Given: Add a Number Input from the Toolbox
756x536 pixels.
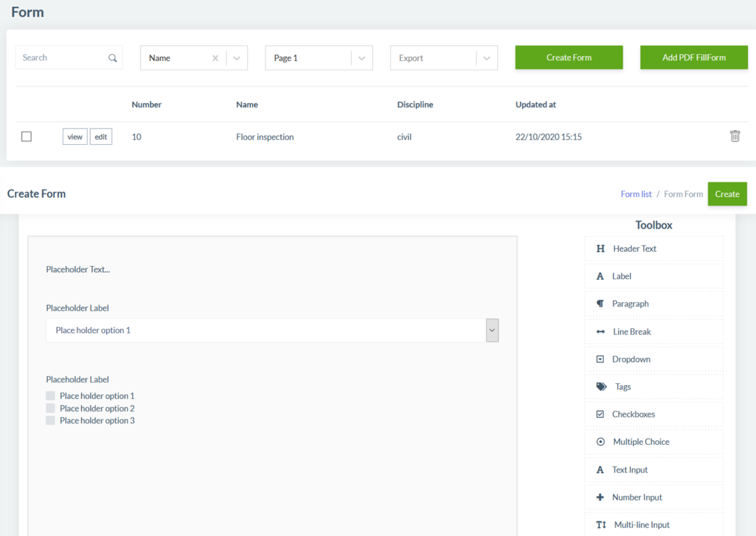Looking at the screenshot, I should pos(637,496).
